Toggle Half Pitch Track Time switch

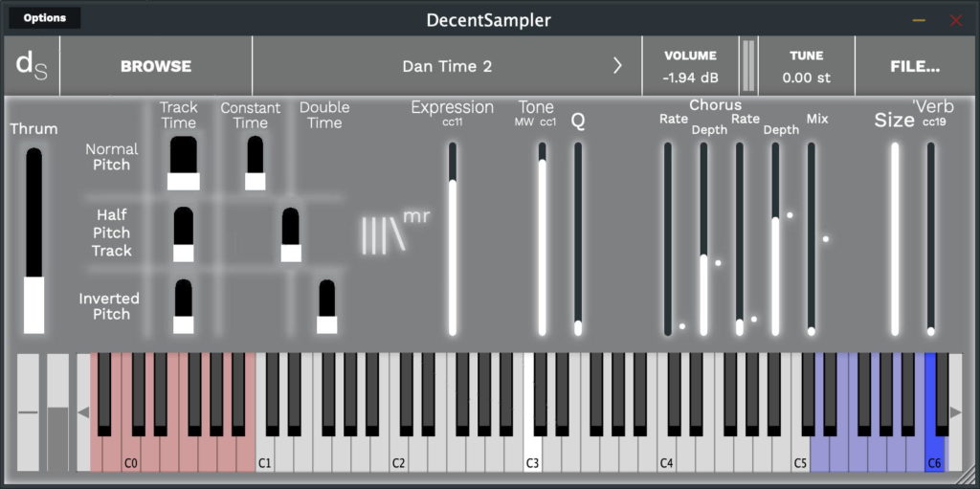point(183,234)
